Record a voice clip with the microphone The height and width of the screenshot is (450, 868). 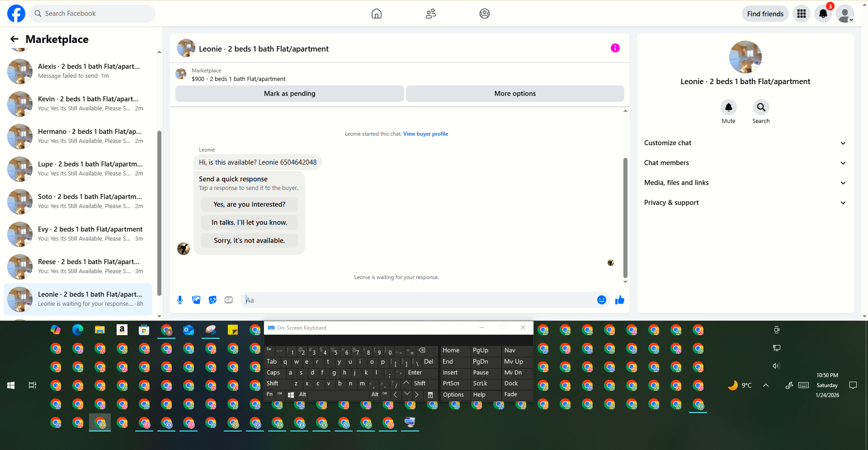coord(180,300)
